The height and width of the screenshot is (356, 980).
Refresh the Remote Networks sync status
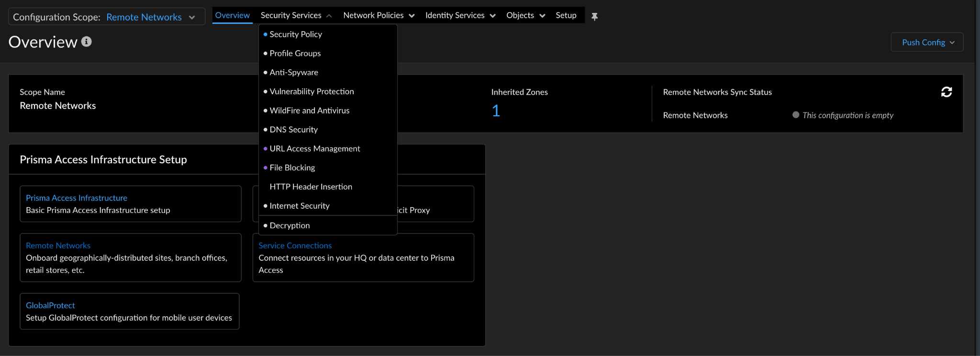(946, 92)
